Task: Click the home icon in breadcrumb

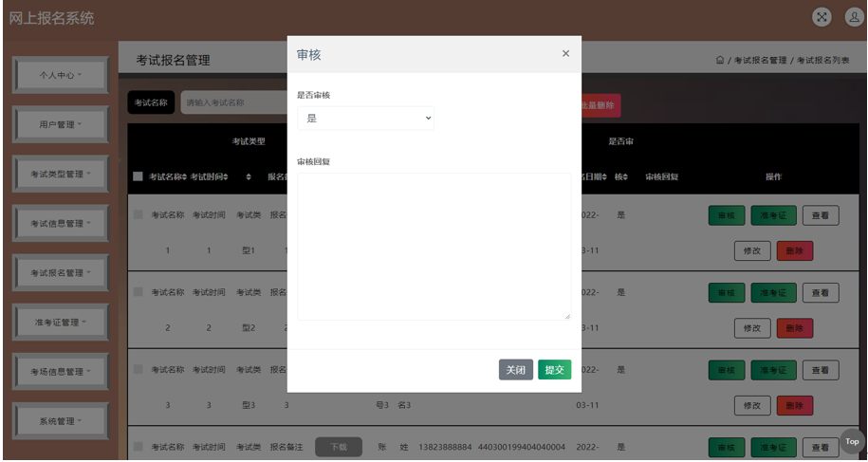Action: coord(720,60)
